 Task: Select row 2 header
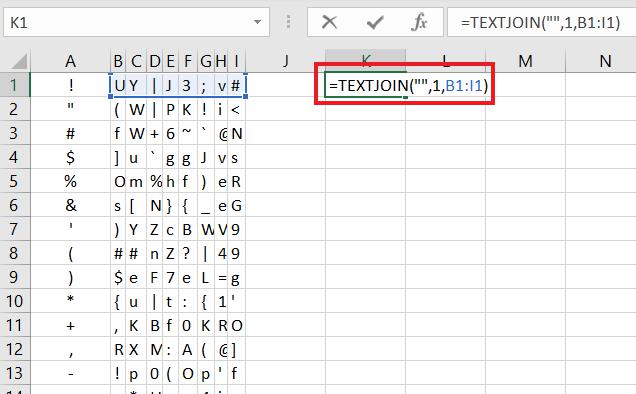pyautogui.click(x=15, y=109)
